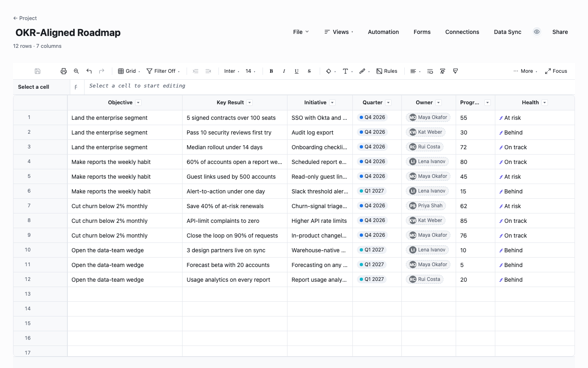
Task: Toggle the eye preview icon near Share
Action: pos(537,32)
